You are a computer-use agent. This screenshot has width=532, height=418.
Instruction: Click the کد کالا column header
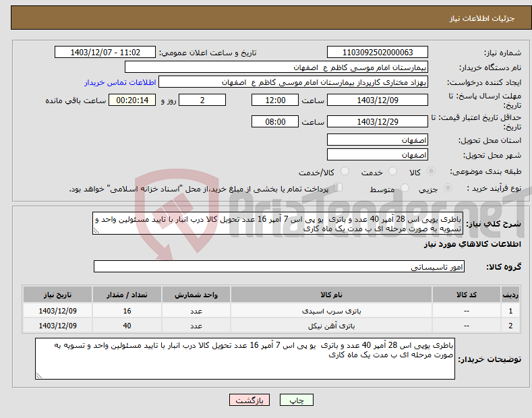click(467, 295)
